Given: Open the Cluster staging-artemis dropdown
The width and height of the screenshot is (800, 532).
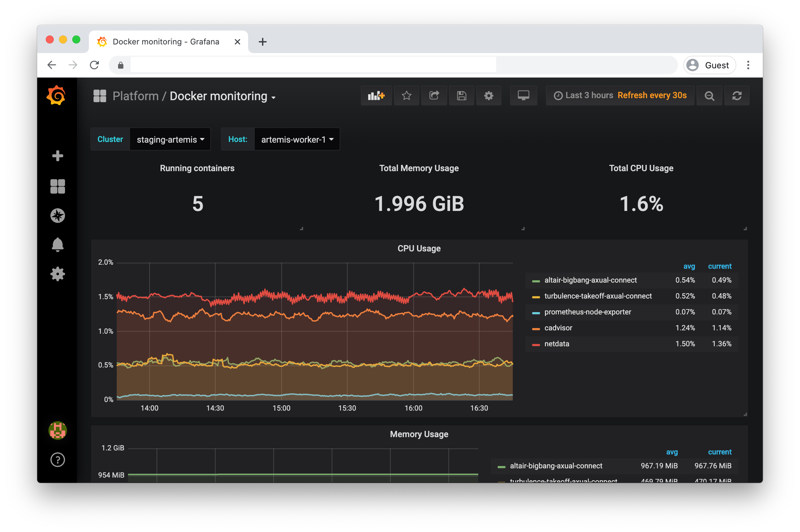Looking at the screenshot, I should tap(170, 139).
